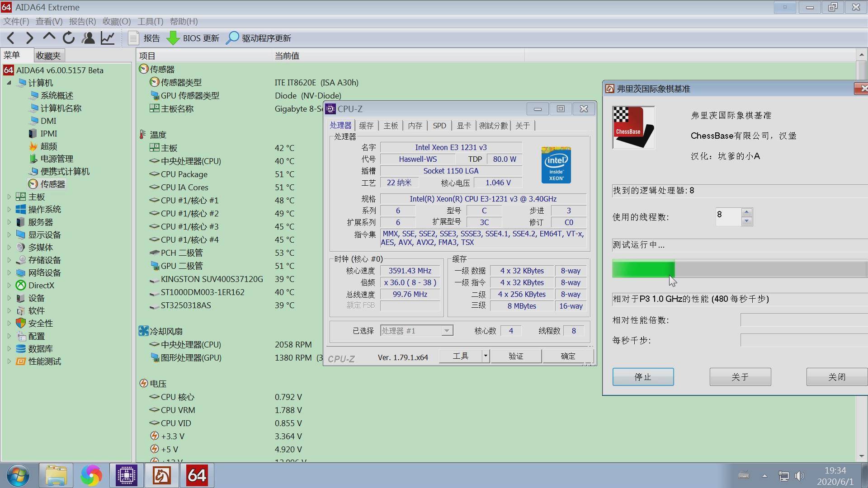
Task: Increase thread count with up stepper
Action: pyautogui.click(x=747, y=212)
